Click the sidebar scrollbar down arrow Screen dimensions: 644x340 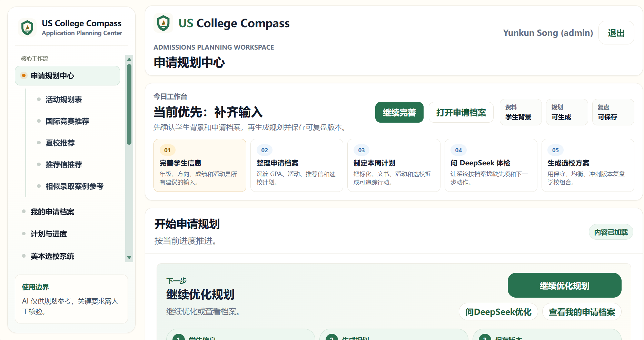tap(129, 257)
